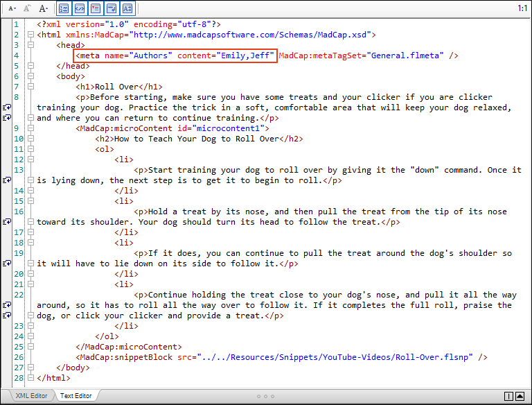Viewport: 532px width, 405px height.
Task: Click line number 1 in the gutter
Action: pyautogui.click(x=17, y=24)
